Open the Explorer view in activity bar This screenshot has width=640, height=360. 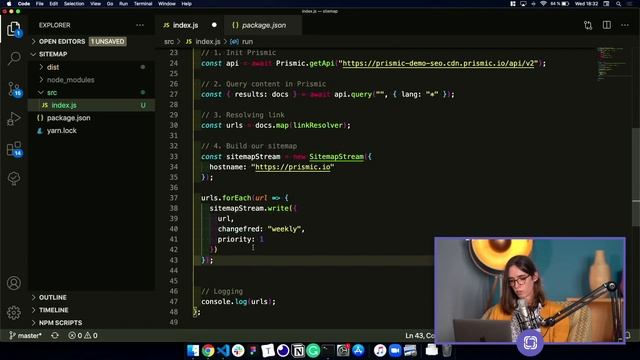14,29
